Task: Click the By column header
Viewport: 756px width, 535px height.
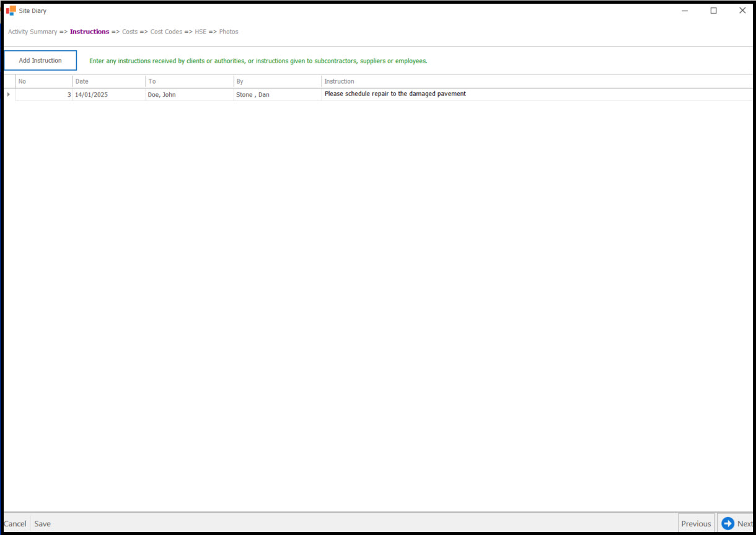Action: tap(277, 81)
